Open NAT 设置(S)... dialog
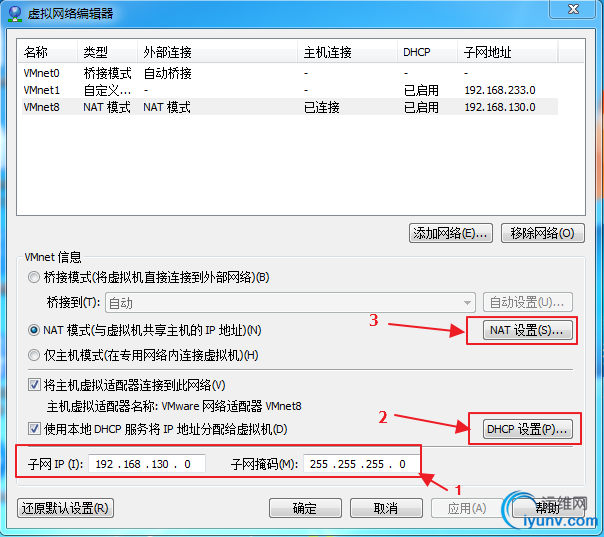The image size is (604, 537). tap(527, 330)
